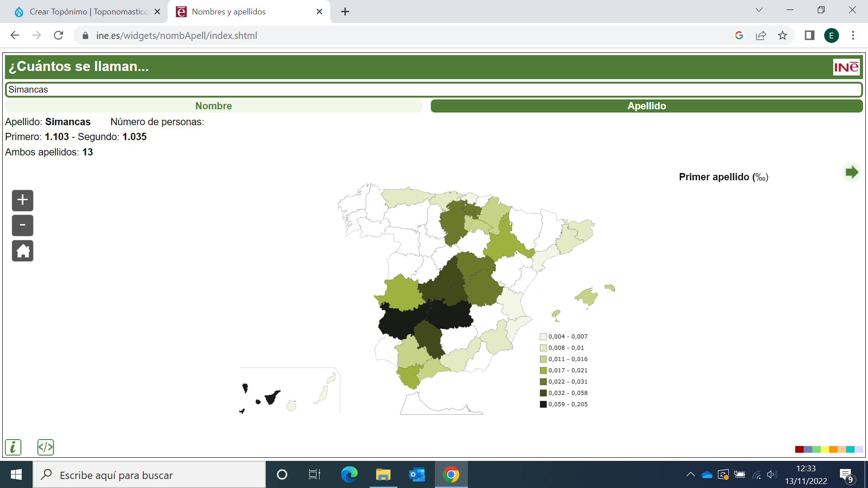Click the green next arrow beside the map
Viewport: 868px width, 488px height.
click(x=851, y=172)
